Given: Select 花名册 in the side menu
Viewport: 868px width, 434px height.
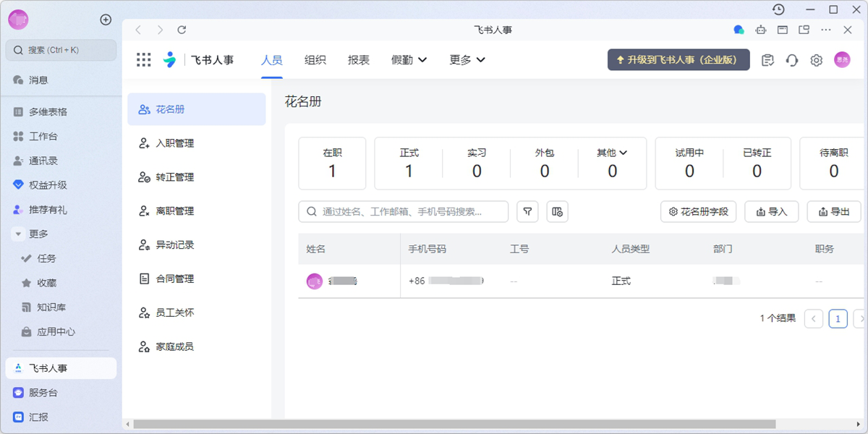Looking at the screenshot, I should 197,109.
